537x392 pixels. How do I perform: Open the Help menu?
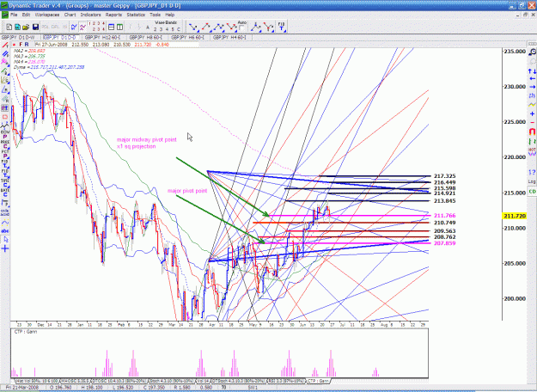[x=170, y=15]
